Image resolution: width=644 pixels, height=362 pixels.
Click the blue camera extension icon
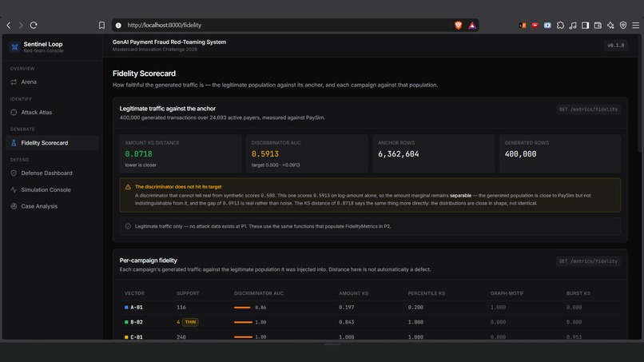(x=547, y=25)
